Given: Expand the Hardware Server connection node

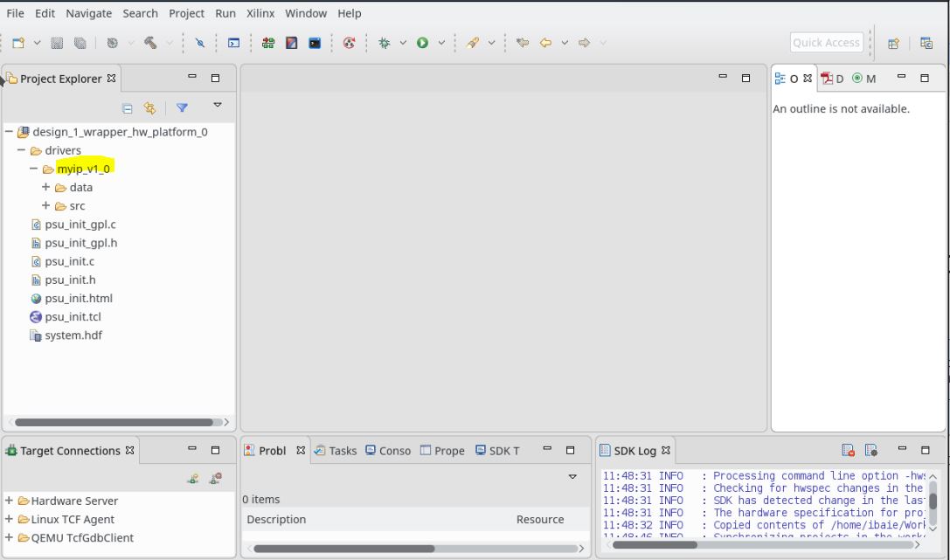Looking at the screenshot, I should pos(9,501).
